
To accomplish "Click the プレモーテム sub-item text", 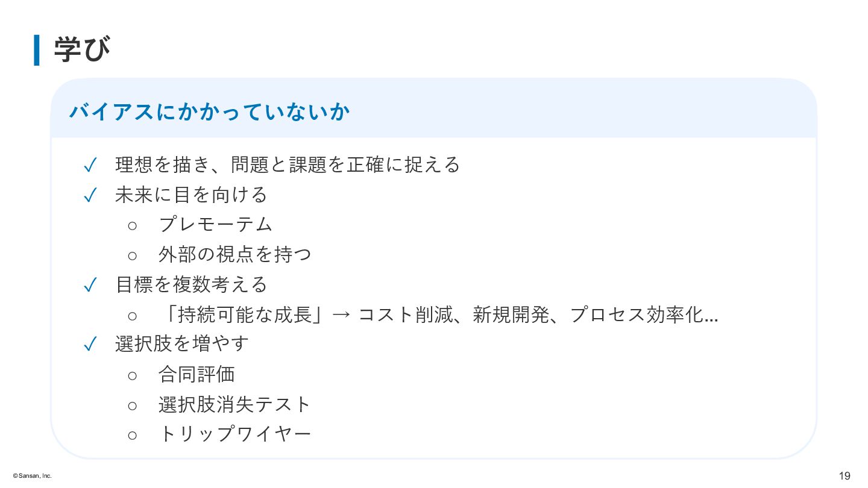I will pos(216,225).
